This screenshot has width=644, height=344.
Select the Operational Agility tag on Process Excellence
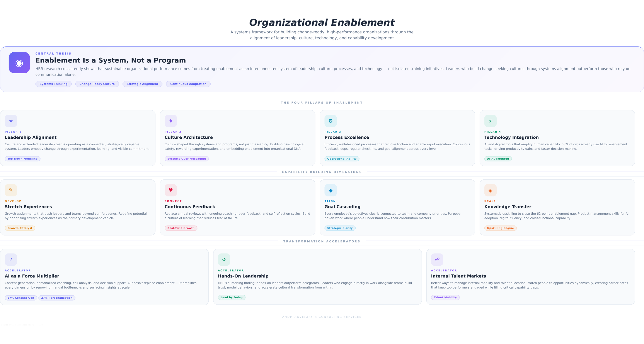(342, 158)
